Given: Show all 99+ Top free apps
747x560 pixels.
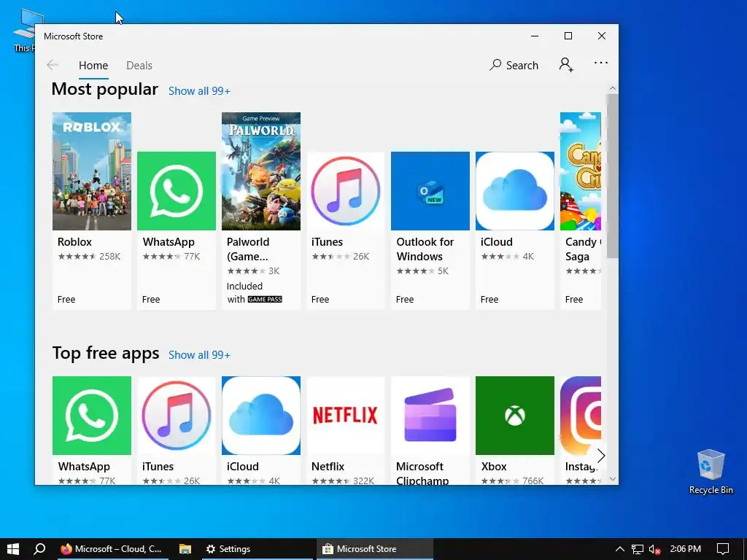Looking at the screenshot, I should click(x=199, y=355).
